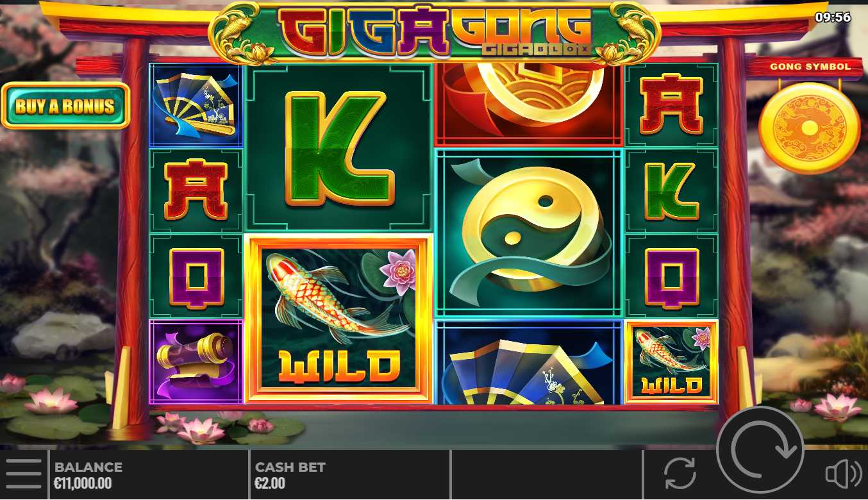Select the large koi Wild symbol
Screen dimensions: 868x500
coord(338,319)
